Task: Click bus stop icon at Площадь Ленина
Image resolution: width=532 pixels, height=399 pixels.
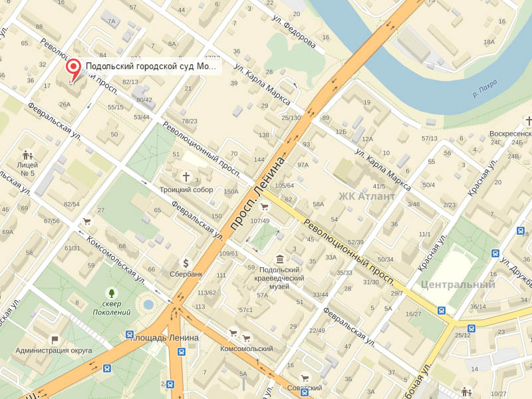Action: (129, 334)
